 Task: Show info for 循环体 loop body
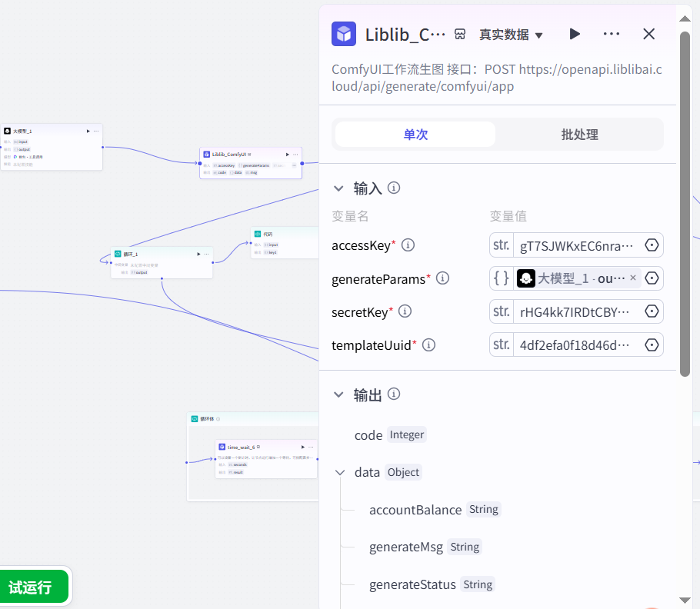coord(218,419)
